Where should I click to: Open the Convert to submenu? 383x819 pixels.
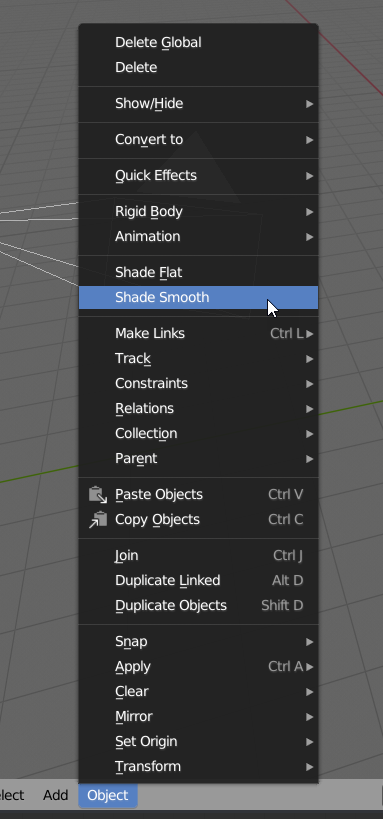(198, 139)
